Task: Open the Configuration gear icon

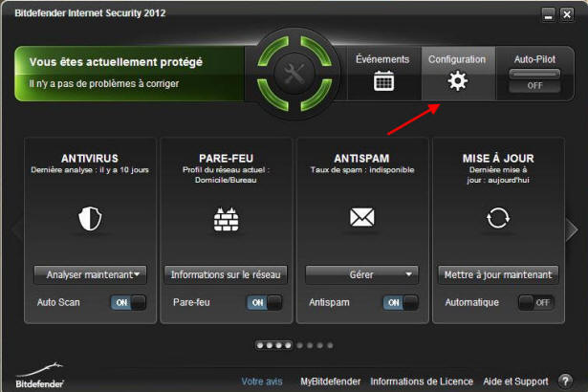Action: [x=458, y=80]
